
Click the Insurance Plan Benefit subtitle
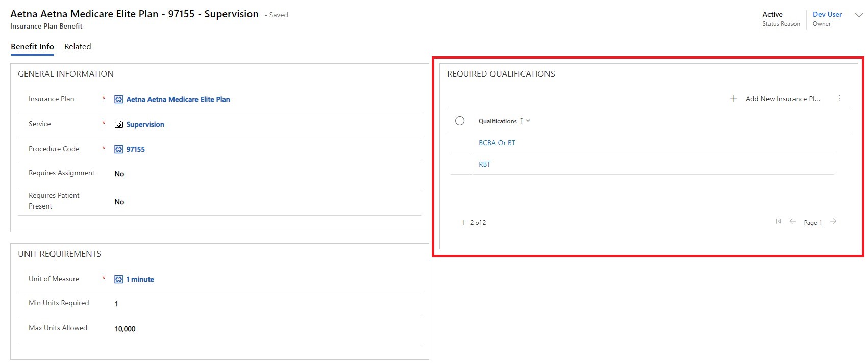(46, 26)
